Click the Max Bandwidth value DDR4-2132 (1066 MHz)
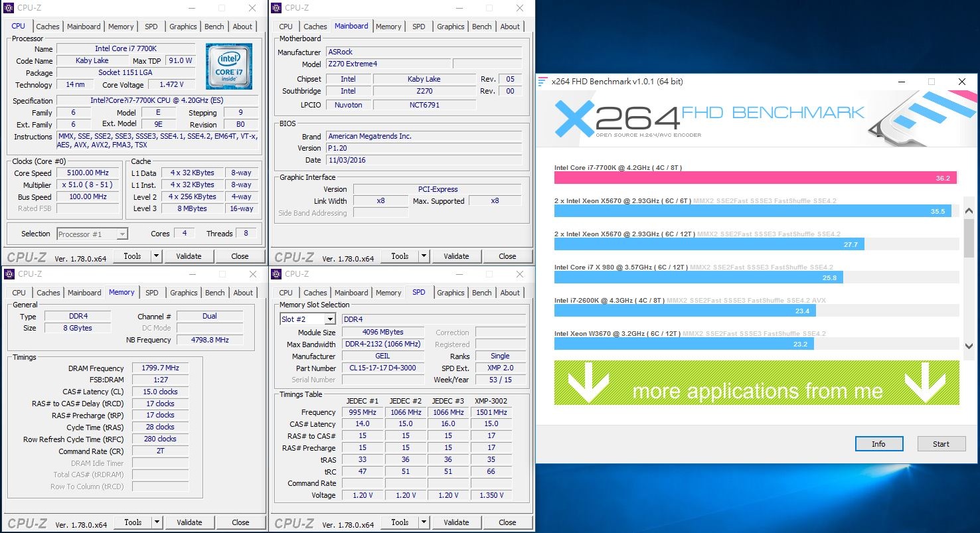980x533 pixels. (x=382, y=344)
